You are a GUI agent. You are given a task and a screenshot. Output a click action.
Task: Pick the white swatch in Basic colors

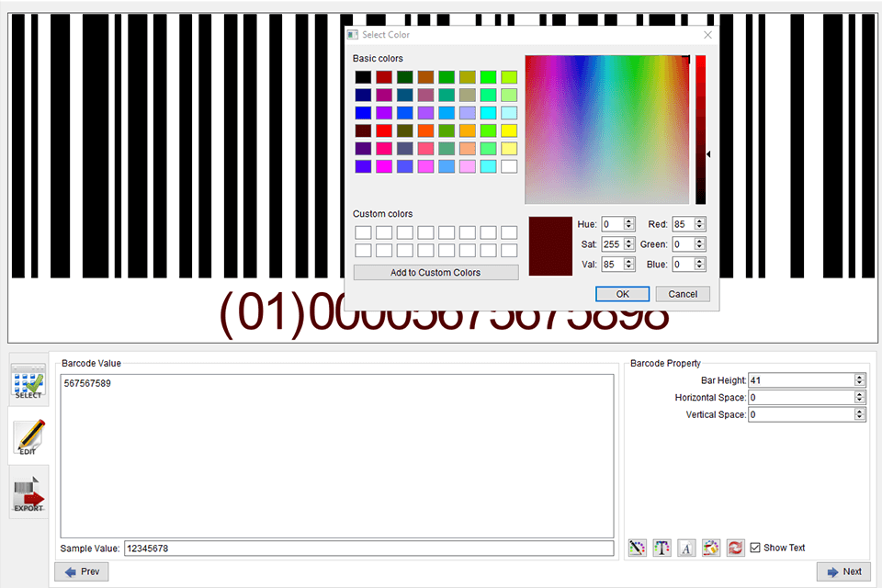click(508, 166)
